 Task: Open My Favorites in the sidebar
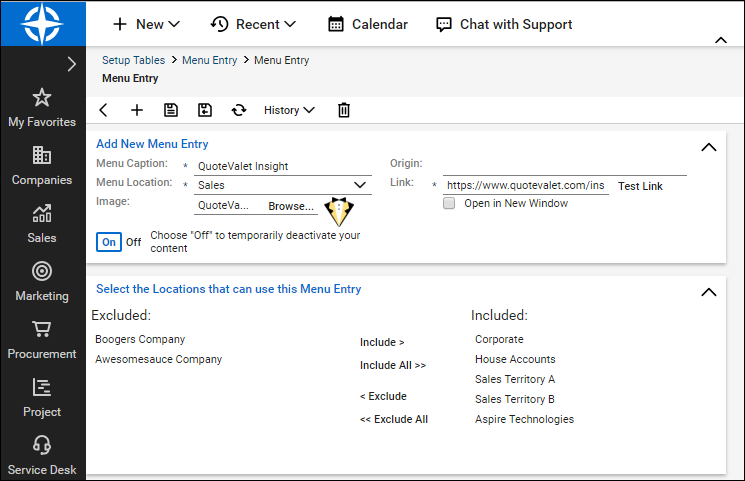click(42, 108)
